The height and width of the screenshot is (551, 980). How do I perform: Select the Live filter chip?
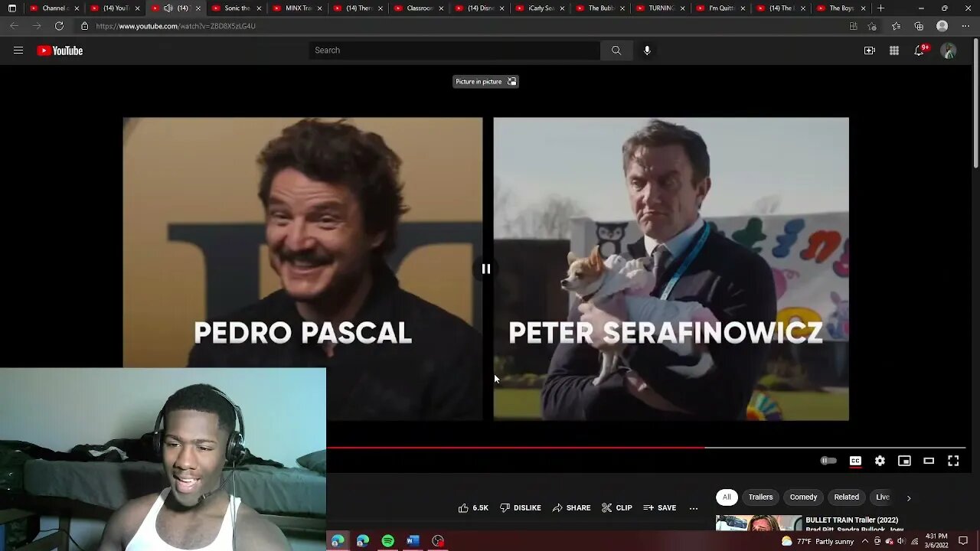(883, 497)
